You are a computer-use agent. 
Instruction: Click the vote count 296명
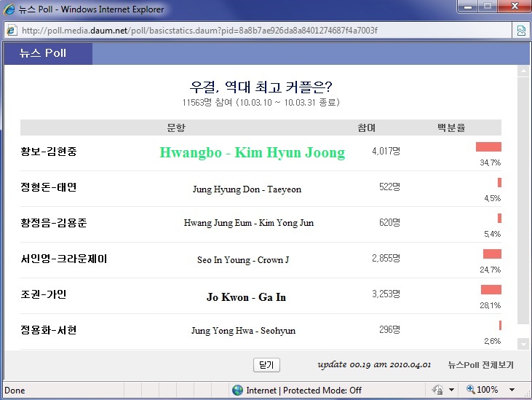(x=389, y=329)
